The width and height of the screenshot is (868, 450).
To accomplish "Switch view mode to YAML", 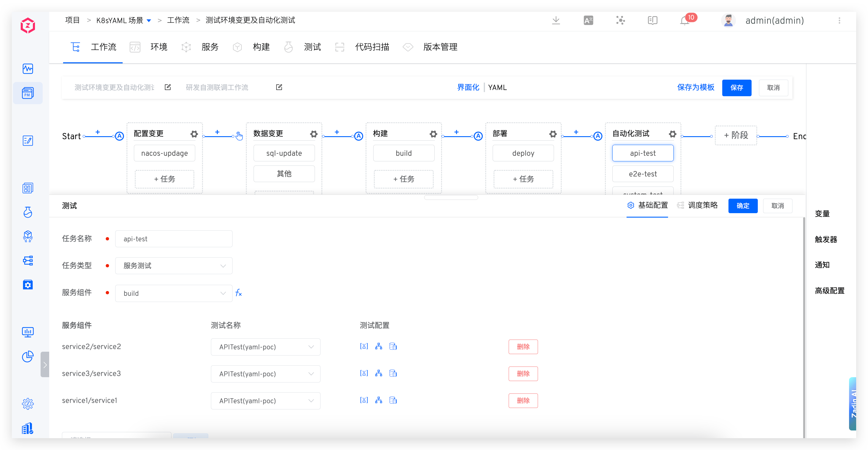I will point(497,88).
